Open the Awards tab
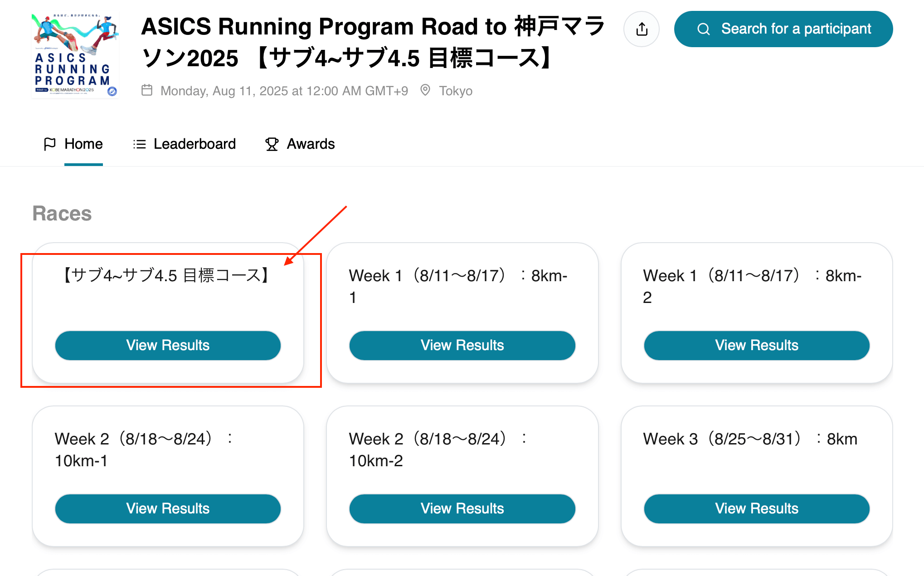Viewport: 924px width, 576px height. (x=311, y=144)
